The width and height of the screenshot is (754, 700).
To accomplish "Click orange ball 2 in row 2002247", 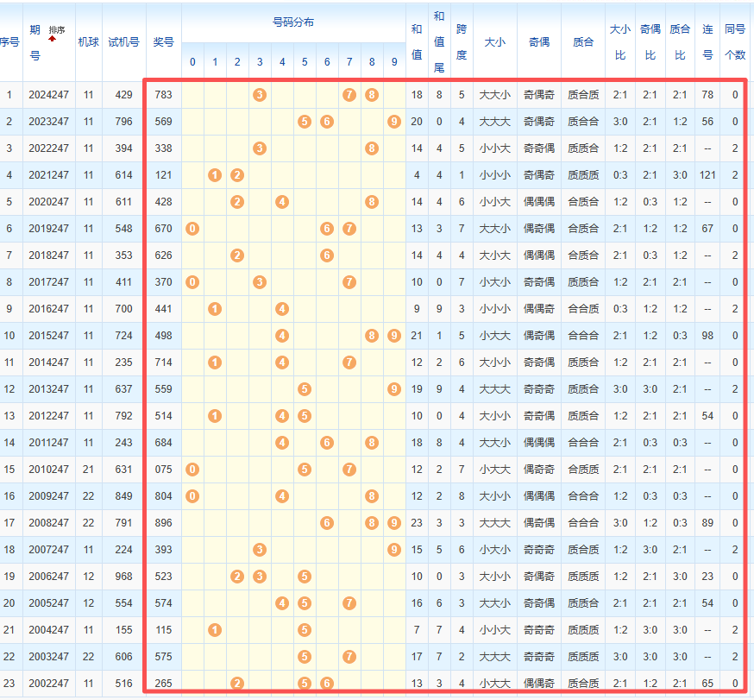I will click(x=237, y=684).
